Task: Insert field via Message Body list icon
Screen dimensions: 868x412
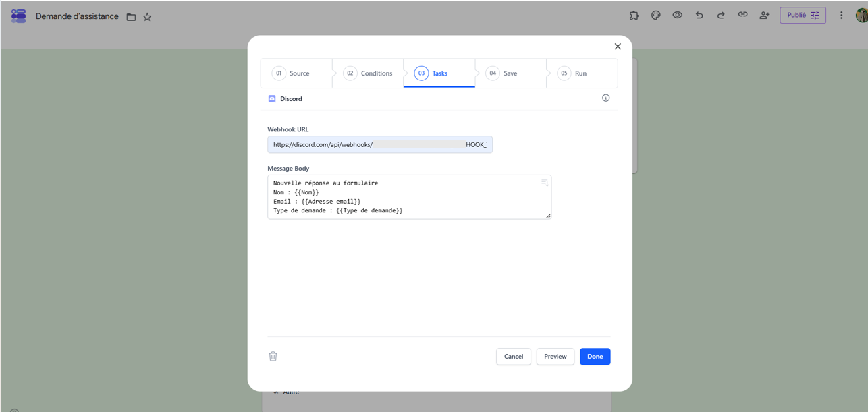Action: (x=545, y=183)
